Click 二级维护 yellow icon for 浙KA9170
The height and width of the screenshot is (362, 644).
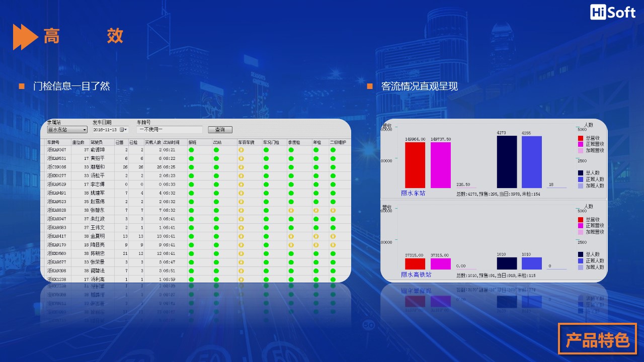click(x=333, y=245)
